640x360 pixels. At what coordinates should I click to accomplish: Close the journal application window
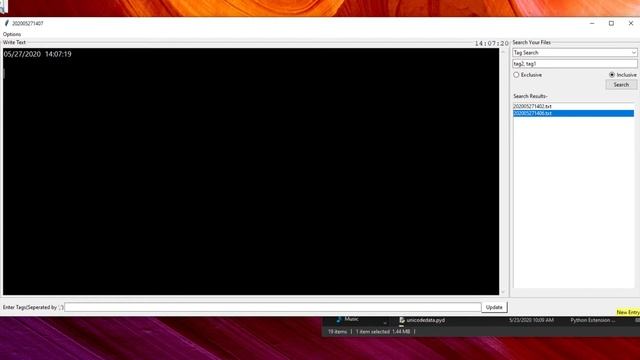coord(631,23)
